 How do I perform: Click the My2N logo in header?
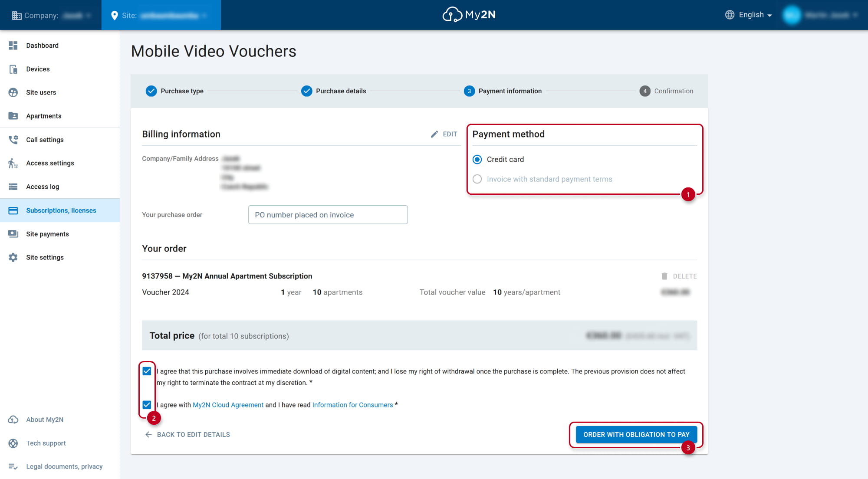pyautogui.click(x=469, y=14)
